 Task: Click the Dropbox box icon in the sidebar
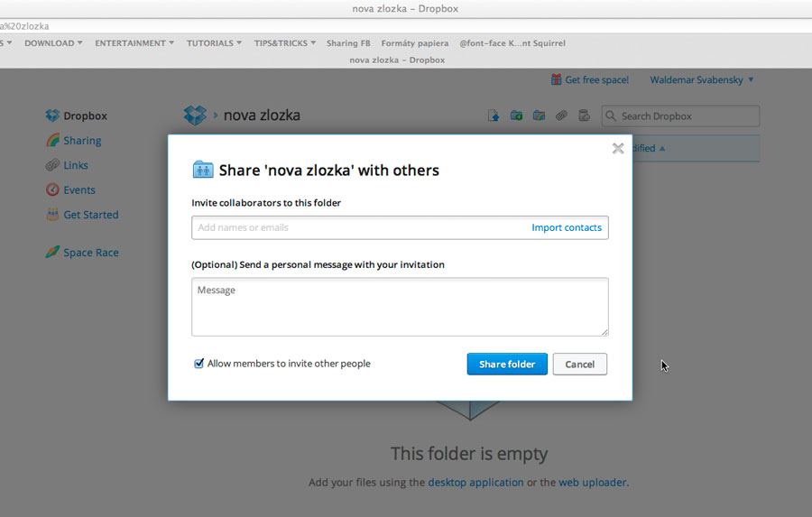(x=52, y=115)
